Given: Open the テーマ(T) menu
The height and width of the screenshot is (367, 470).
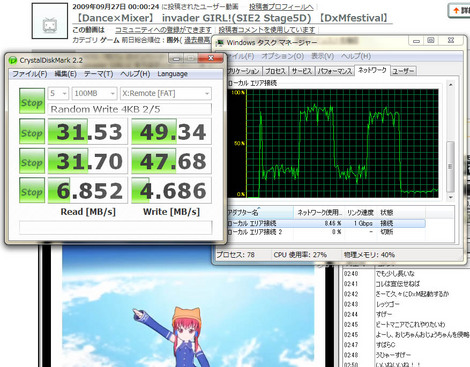Looking at the screenshot, I should (98, 74).
